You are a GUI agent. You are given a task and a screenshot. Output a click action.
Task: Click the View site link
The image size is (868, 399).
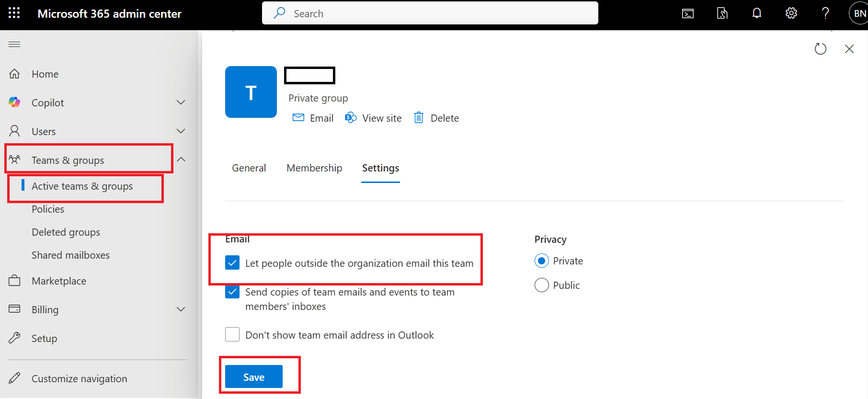pyautogui.click(x=382, y=118)
